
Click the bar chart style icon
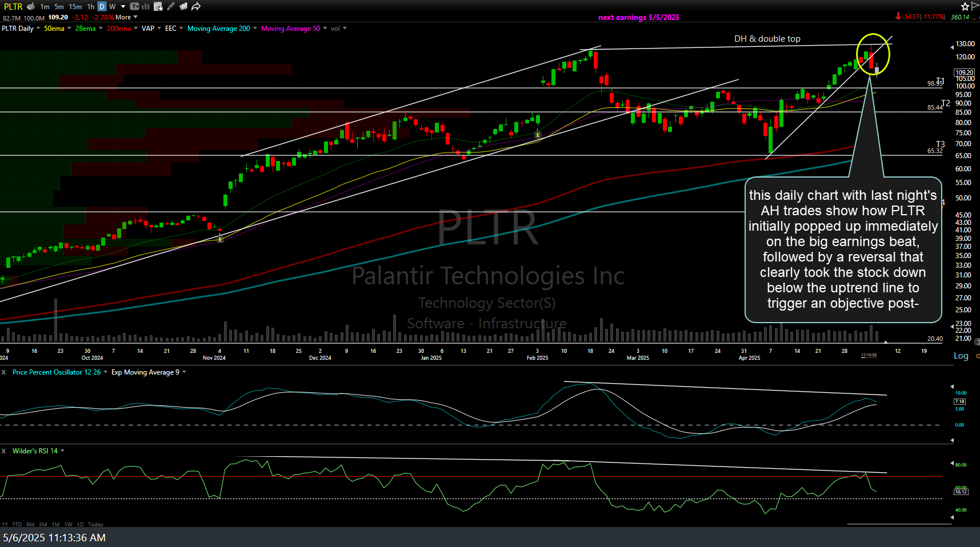coord(146,6)
